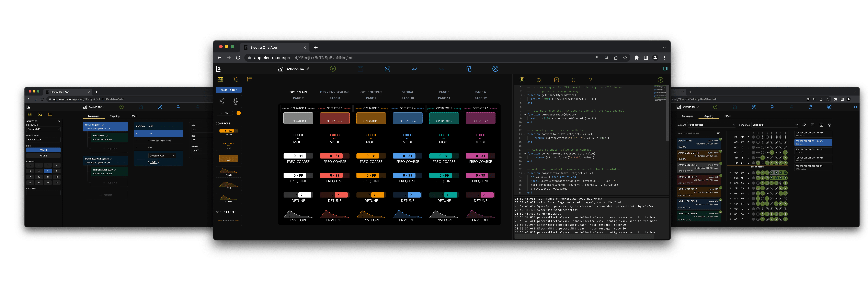Click the clipboard paste icon in center window

469,69
